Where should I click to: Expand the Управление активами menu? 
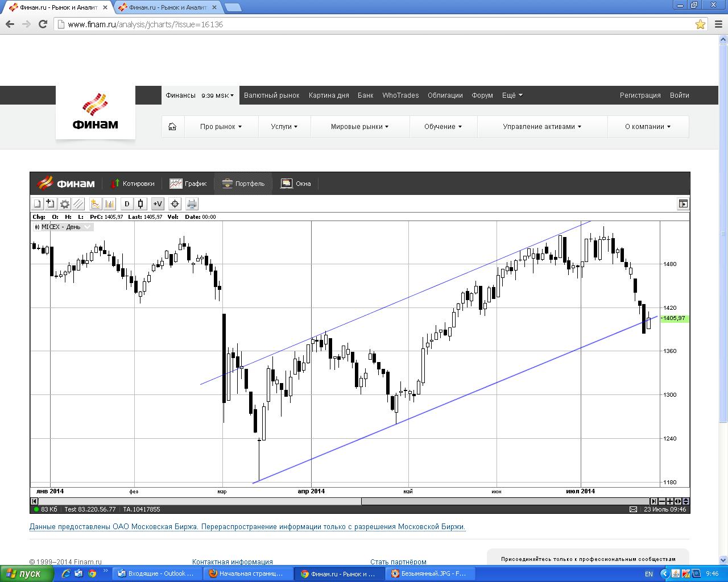[x=542, y=127]
